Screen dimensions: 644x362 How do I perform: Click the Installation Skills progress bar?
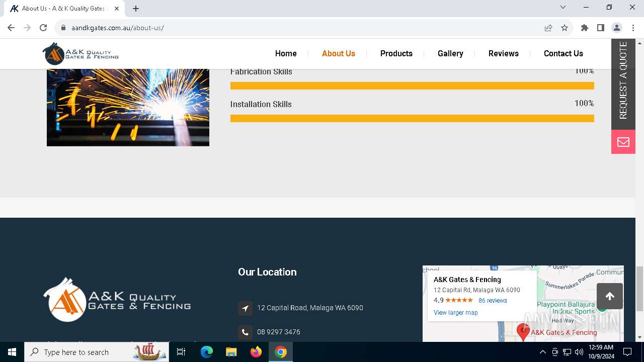[x=412, y=119]
